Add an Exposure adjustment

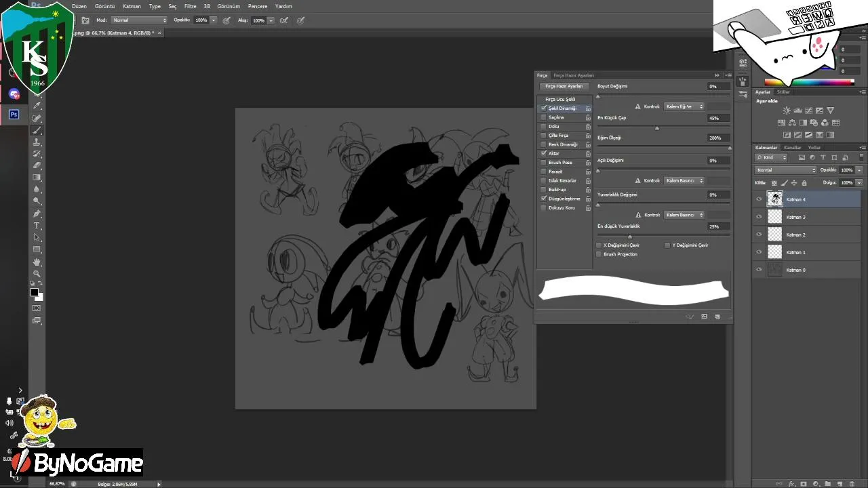coord(819,110)
